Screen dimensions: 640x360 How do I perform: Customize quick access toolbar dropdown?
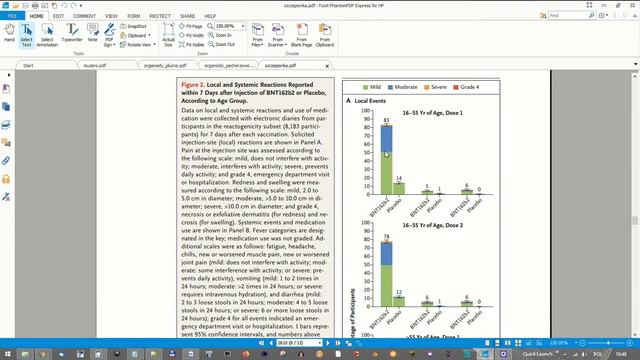point(81,6)
